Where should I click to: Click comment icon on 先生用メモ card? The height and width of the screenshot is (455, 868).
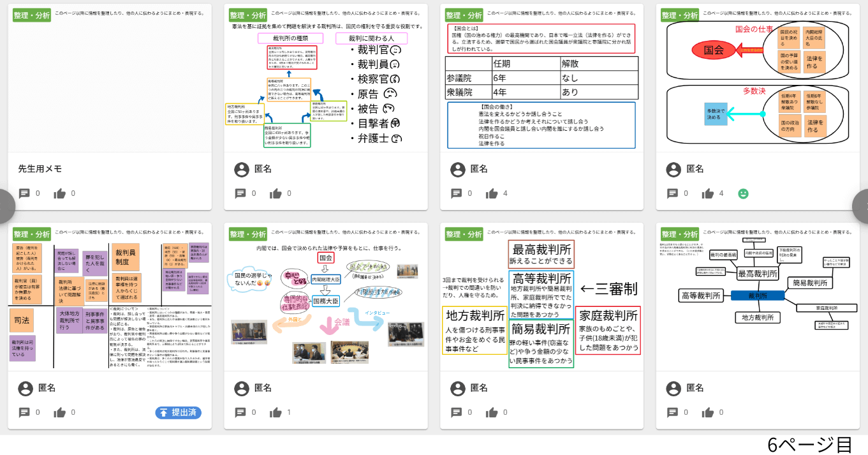[x=24, y=193]
